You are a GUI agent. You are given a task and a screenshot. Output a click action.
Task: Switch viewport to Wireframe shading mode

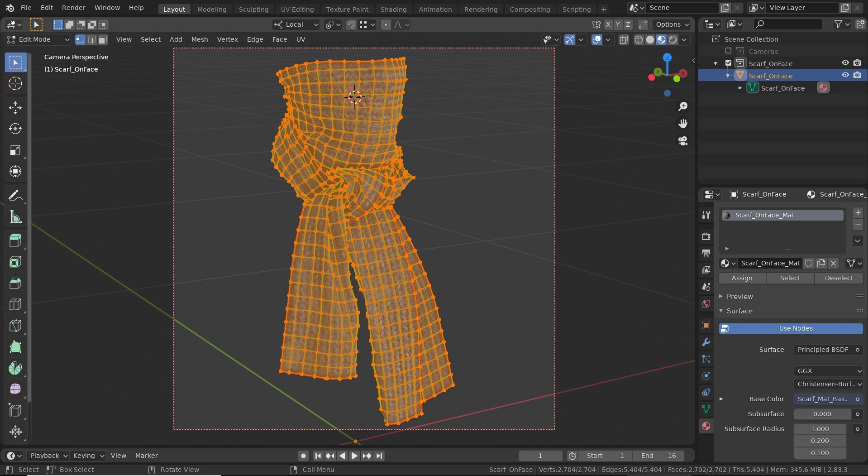638,39
